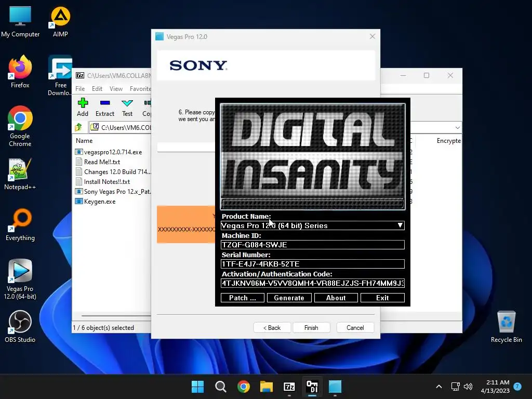
Task: Click the Activation/Authentication Code field
Action: (x=312, y=283)
